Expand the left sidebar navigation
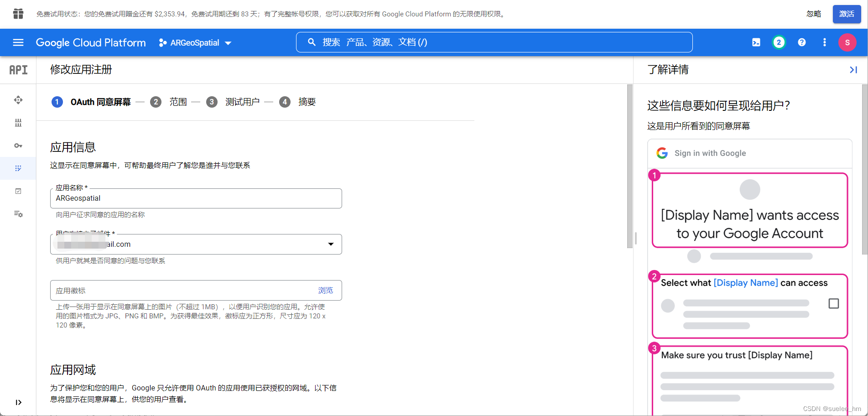 pos(18,402)
